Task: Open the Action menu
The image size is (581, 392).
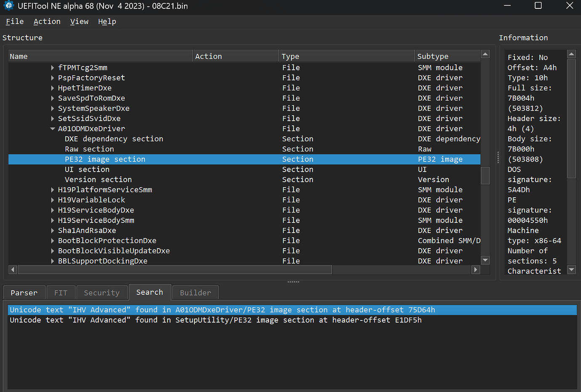Action: click(47, 21)
